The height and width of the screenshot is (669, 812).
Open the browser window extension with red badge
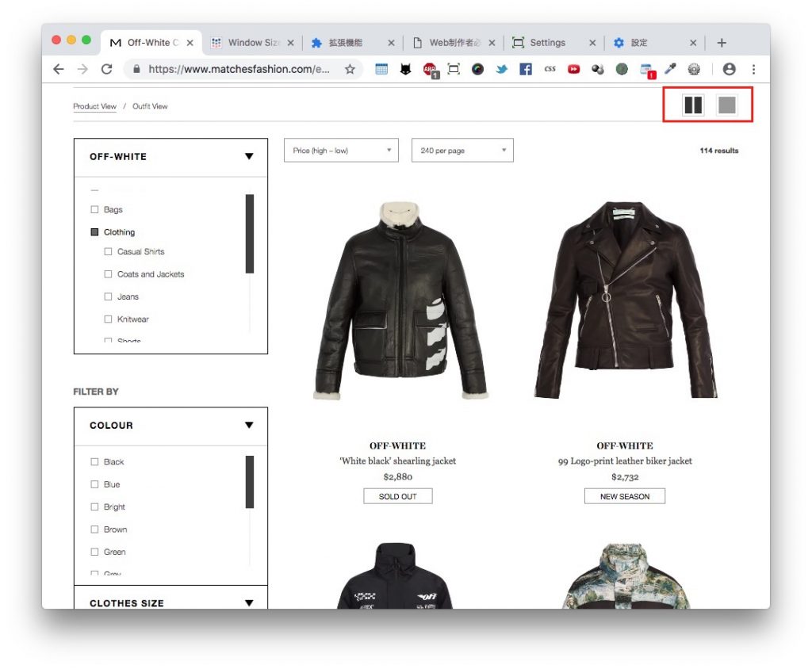(x=647, y=70)
